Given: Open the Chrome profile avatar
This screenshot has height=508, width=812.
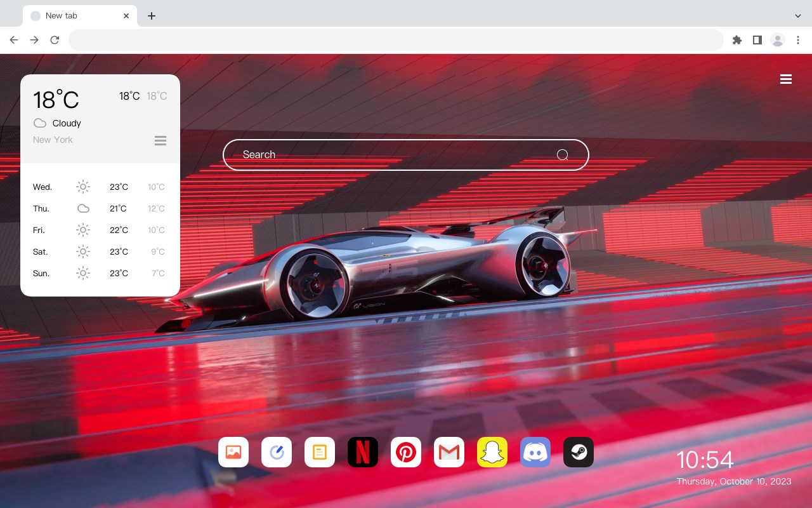Looking at the screenshot, I should (x=778, y=40).
